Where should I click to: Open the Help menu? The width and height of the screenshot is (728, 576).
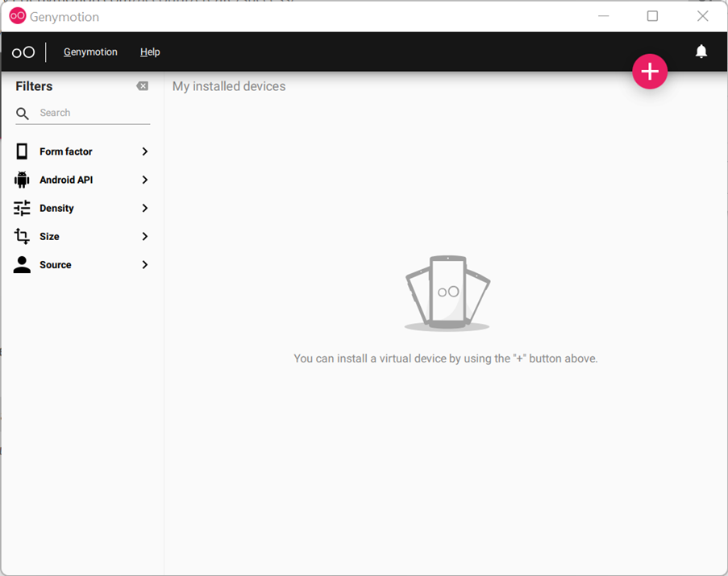(x=150, y=52)
